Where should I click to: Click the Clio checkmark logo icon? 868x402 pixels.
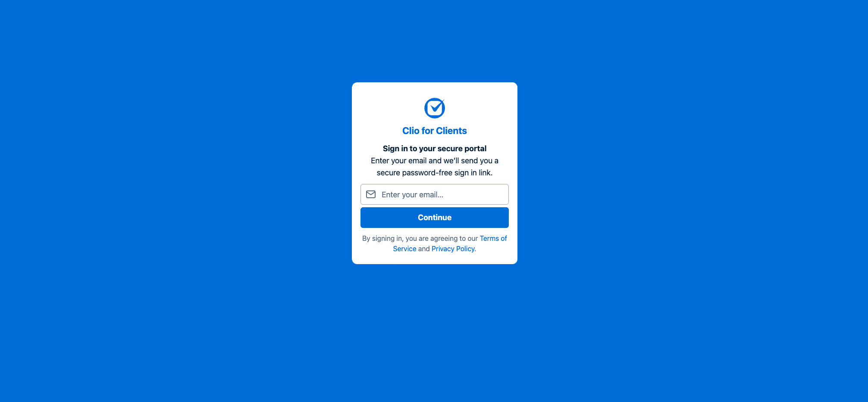435,108
